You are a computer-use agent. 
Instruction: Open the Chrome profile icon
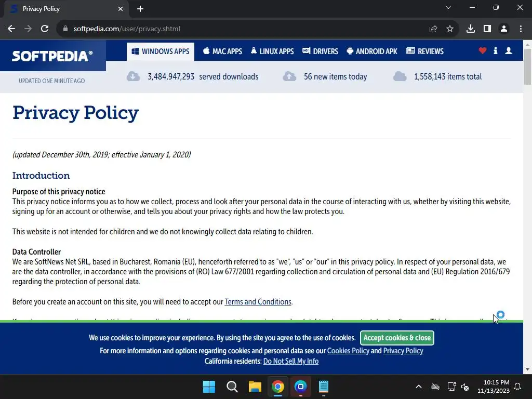pyautogui.click(x=504, y=29)
